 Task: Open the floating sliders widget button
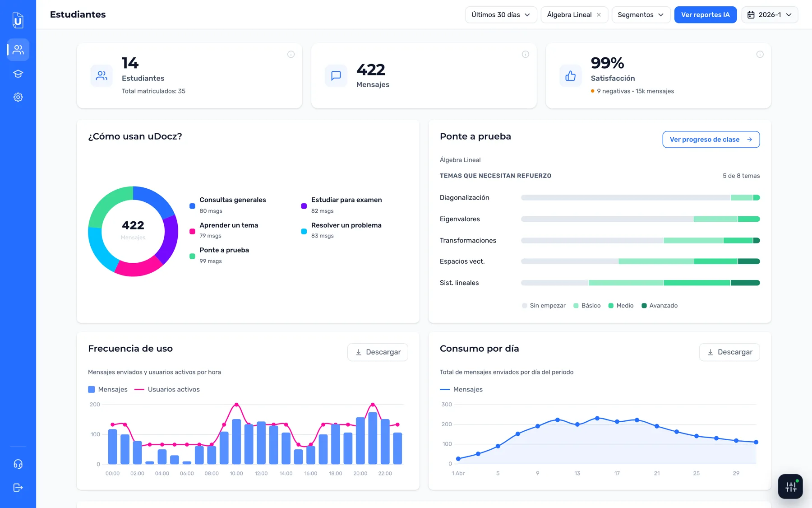[790, 486]
